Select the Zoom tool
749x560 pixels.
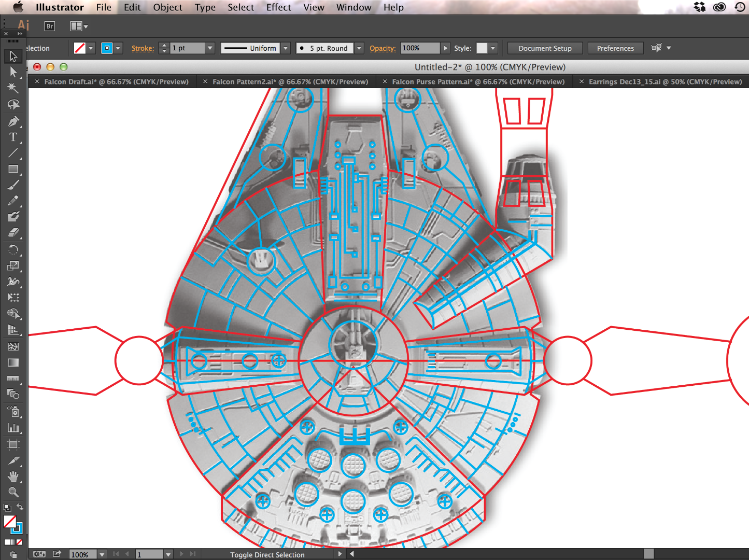coord(13,492)
